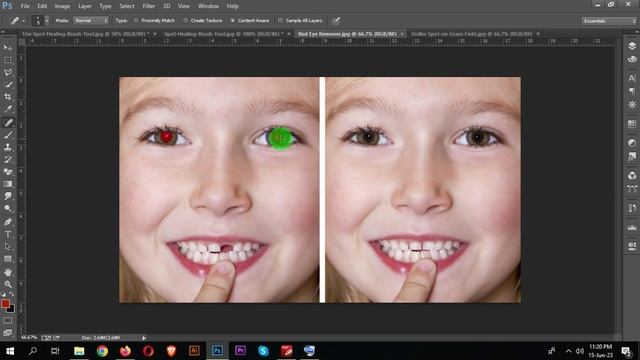Select the Hand tool

[x=8, y=272]
